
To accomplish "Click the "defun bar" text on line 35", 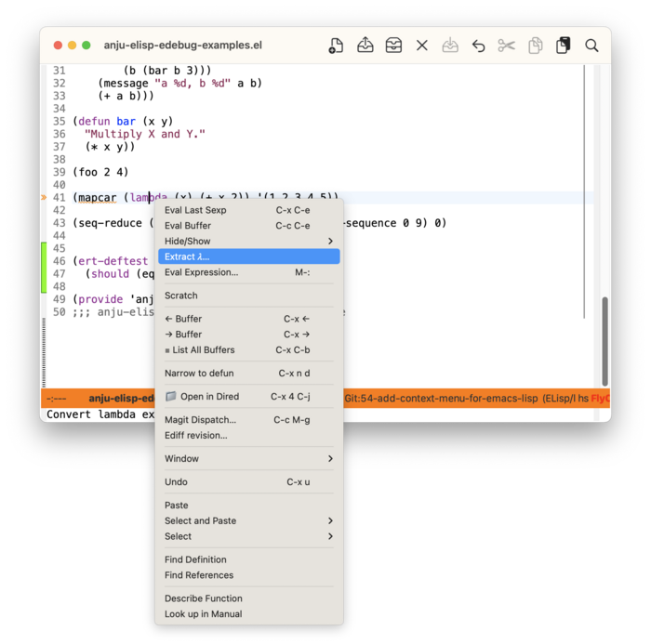I will pyautogui.click(x=107, y=121).
